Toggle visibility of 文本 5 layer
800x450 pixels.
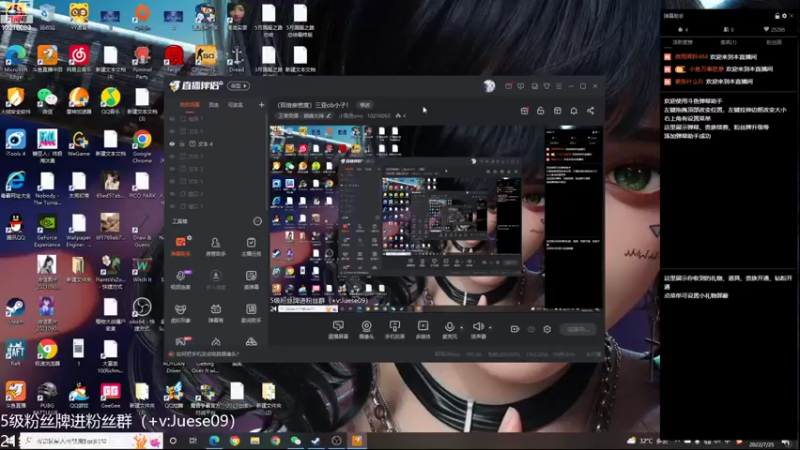pyautogui.click(x=172, y=131)
